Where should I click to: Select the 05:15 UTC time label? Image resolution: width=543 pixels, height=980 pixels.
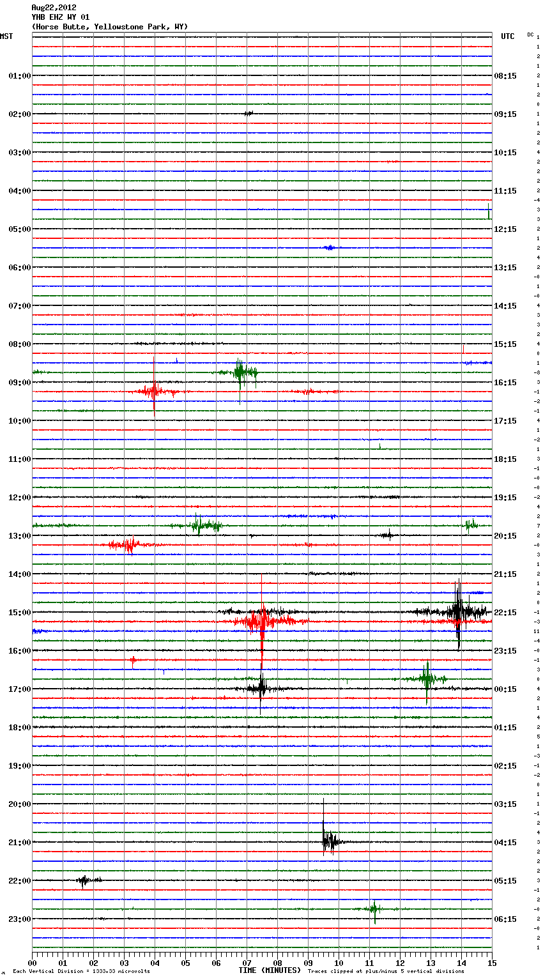point(505,881)
